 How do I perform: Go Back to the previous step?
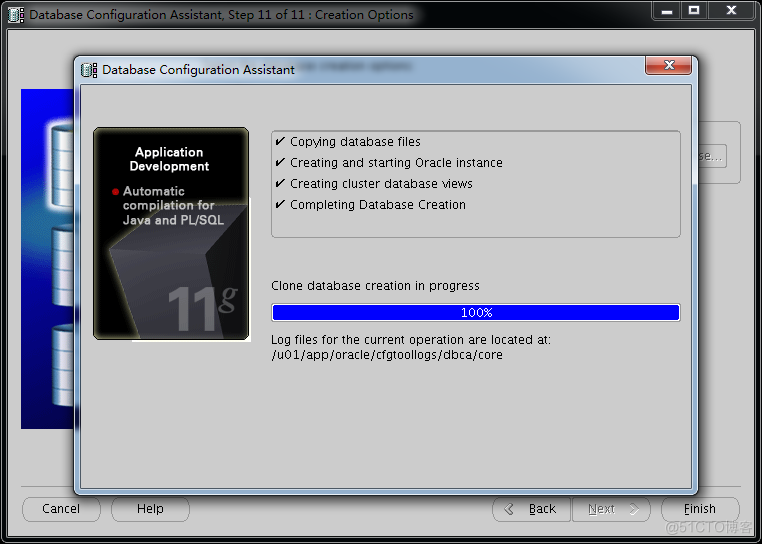(531, 509)
